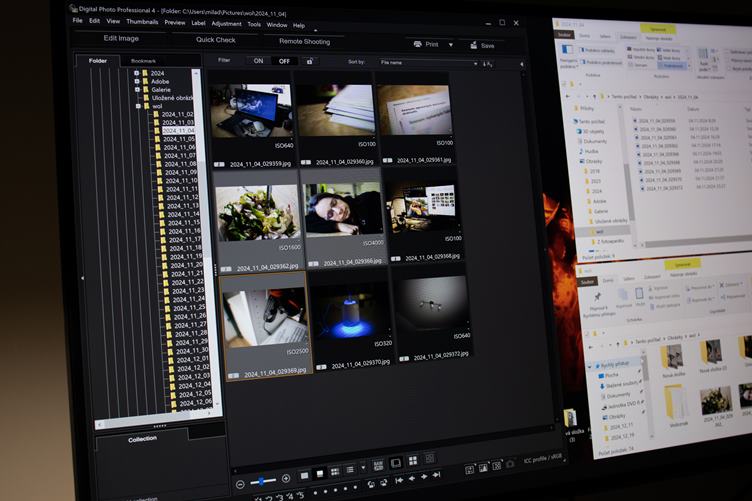Set rating checkmark 5 in bottom bar

point(300,495)
